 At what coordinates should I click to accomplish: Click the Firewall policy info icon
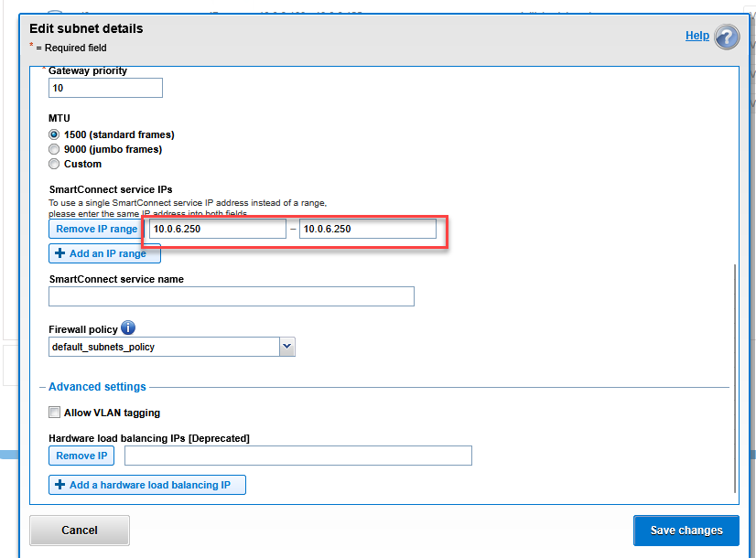click(127, 327)
